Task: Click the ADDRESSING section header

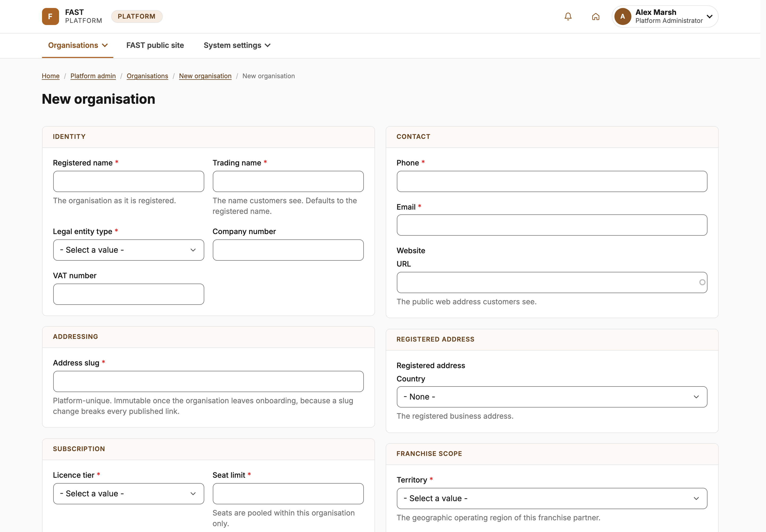Action: tap(208, 337)
